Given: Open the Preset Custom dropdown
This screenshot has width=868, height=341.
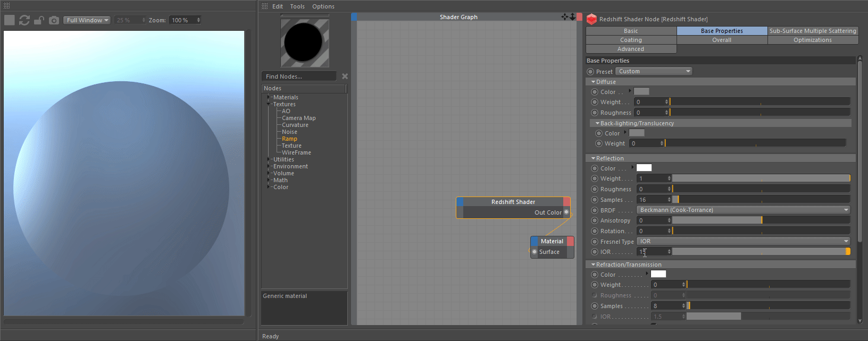Looking at the screenshot, I should (654, 71).
